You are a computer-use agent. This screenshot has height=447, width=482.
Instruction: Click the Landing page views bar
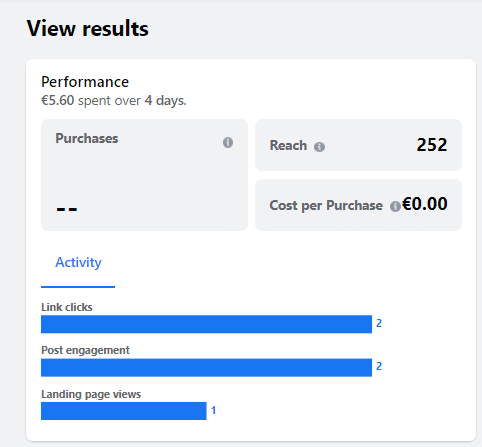[124, 411]
